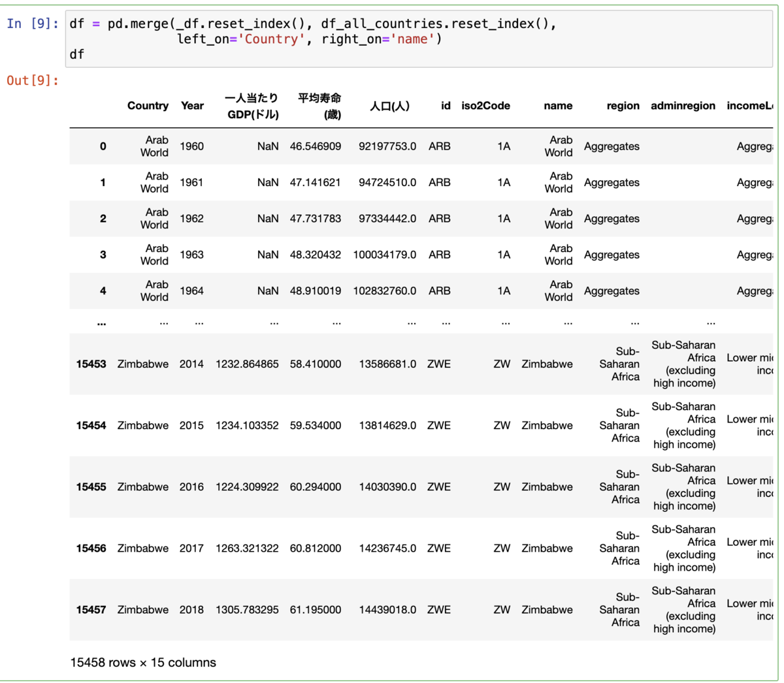784x683 pixels.
Task: Select row index 1
Action: [x=103, y=183]
